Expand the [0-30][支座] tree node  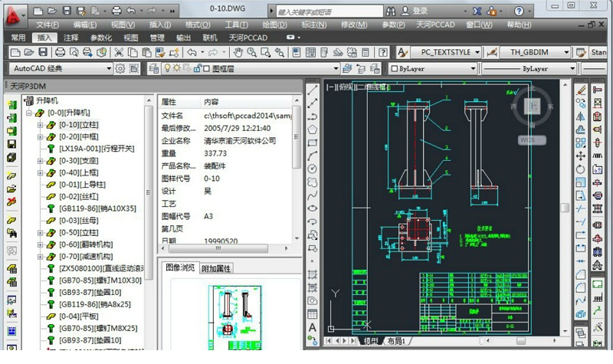coord(40,161)
